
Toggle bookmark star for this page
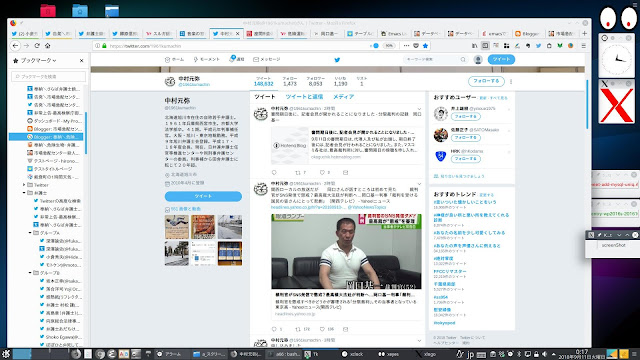pyautogui.click(x=425, y=46)
